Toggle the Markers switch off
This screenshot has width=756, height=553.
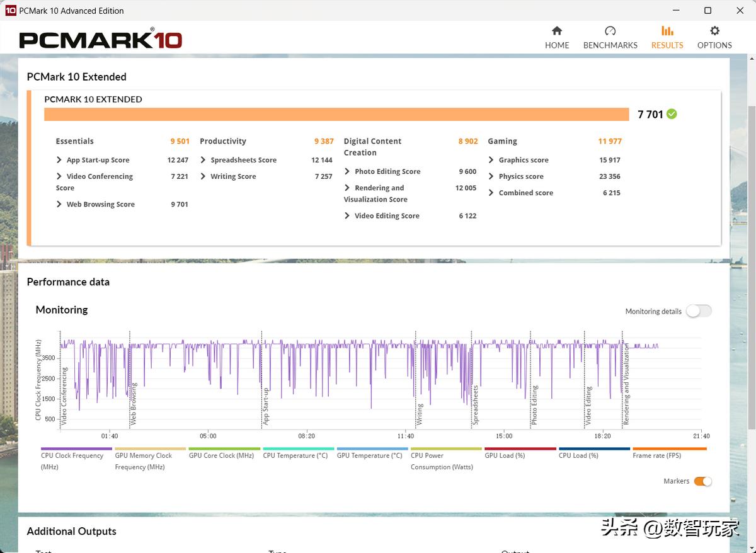click(703, 481)
